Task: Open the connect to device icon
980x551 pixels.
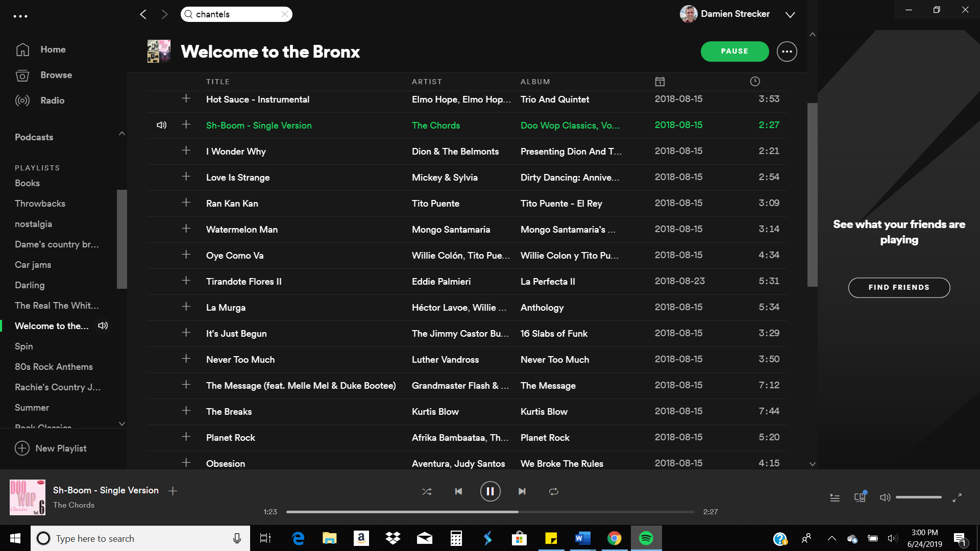Action: [x=860, y=497]
